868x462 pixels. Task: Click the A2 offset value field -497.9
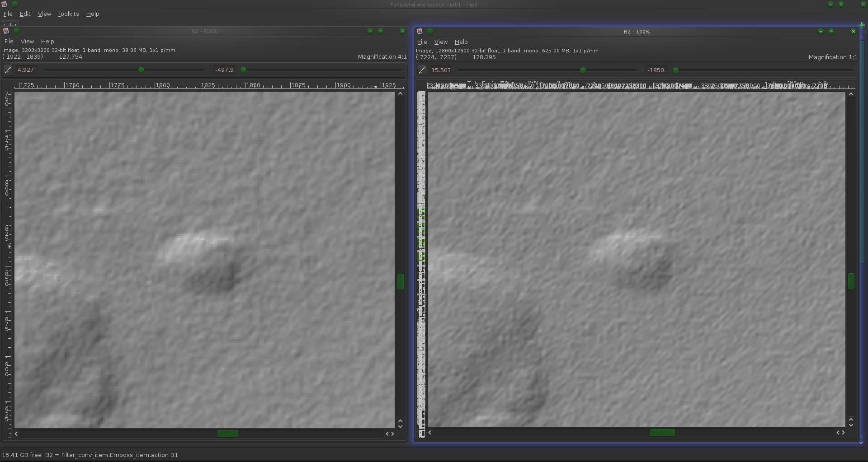click(224, 70)
